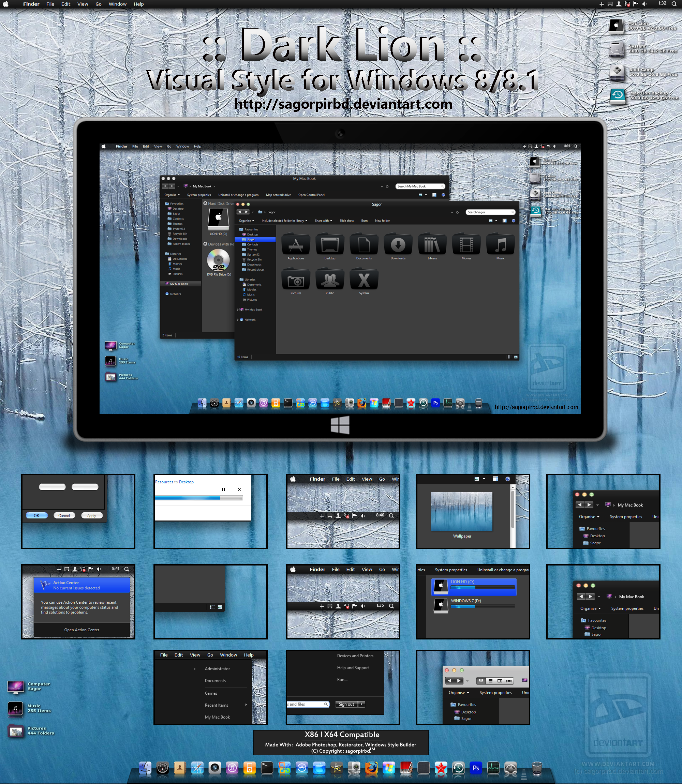The image size is (682, 784).
Task: Open large Mac Lion Backup Time Machine drive icon
Action: point(617,96)
